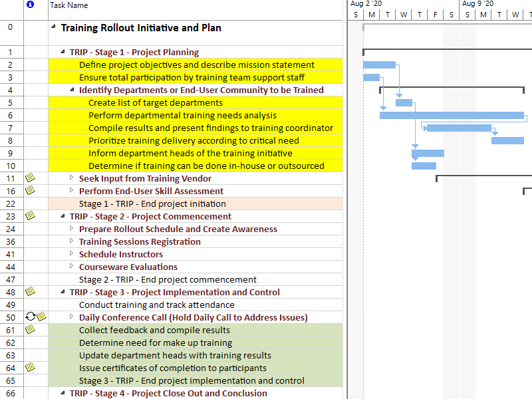The width and height of the screenshot is (532, 399).
Task: Open the note on Issue certificates of completion row
Action: point(31,368)
